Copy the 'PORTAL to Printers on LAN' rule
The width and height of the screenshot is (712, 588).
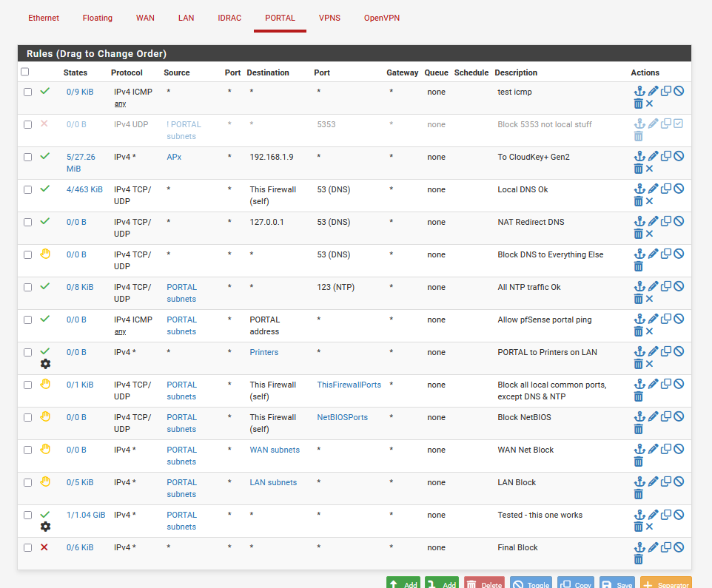pyautogui.click(x=665, y=351)
